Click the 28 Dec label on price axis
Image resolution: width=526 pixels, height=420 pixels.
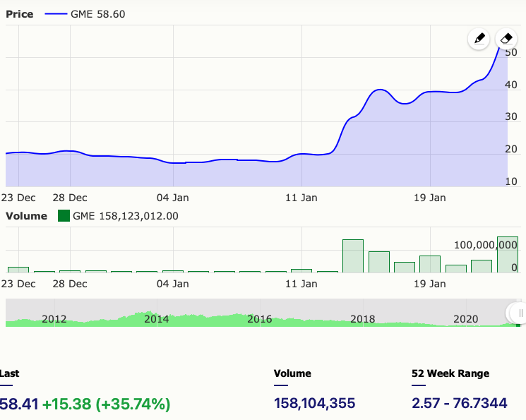pos(70,198)
